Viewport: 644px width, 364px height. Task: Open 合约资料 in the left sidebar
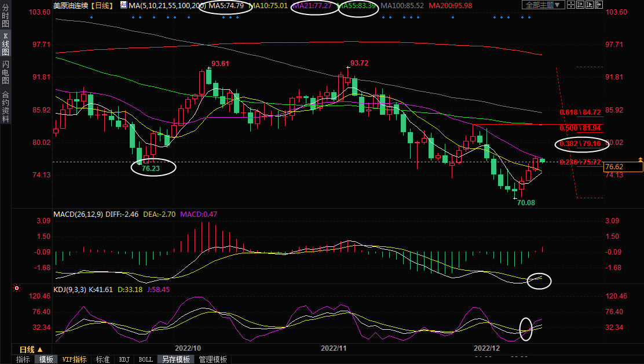point(5,107)
